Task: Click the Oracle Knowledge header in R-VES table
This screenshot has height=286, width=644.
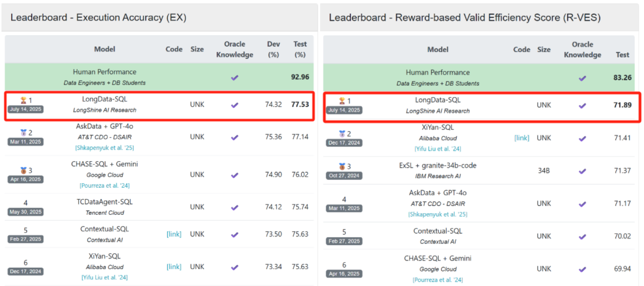Action: pyautogui.click(x=582, y=50)
